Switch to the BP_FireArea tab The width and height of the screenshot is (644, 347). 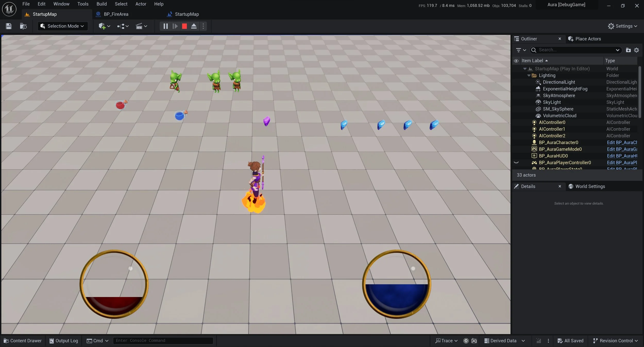point(116,14)
